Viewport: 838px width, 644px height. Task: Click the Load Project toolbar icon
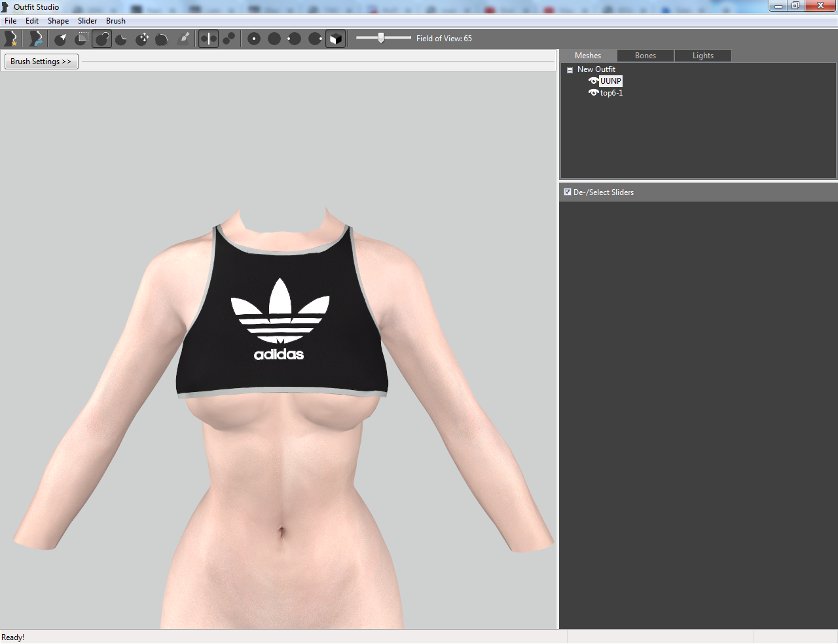coord(36,39)
